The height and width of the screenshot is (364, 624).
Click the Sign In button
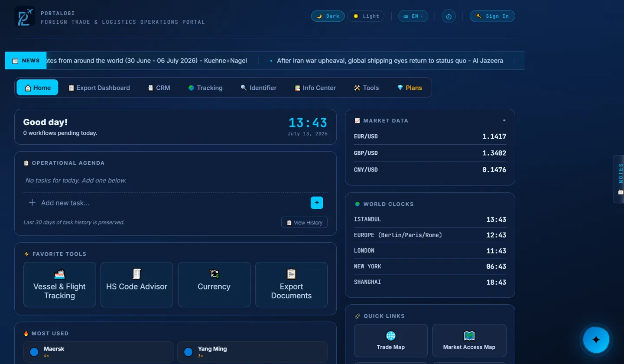point(492,16)
